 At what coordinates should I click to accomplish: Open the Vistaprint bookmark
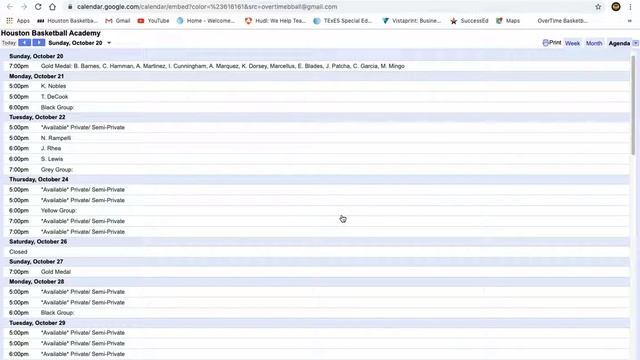[411, 20]
